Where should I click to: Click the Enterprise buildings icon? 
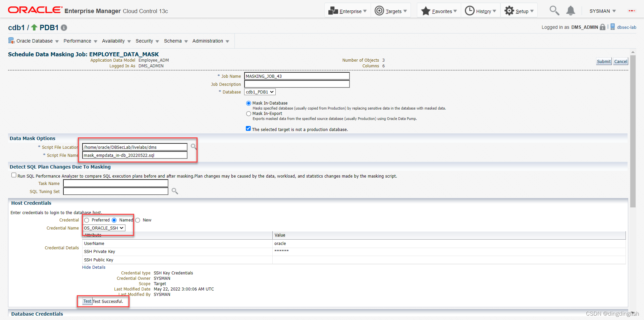(x=333, y=11)
